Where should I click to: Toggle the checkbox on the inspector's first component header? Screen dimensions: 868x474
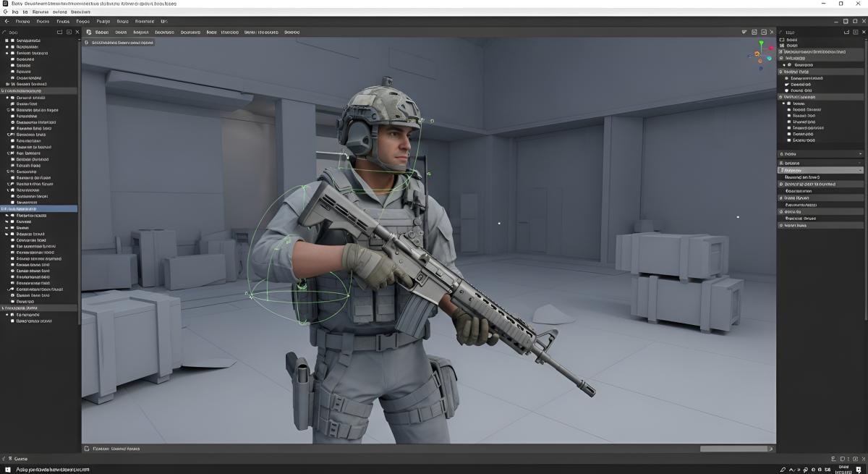point(781,52)
